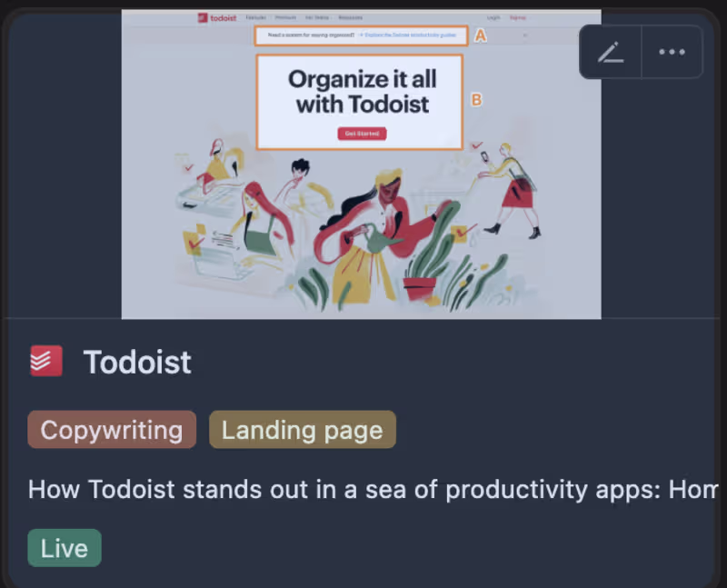Click the Features nav item in preview

tap(256, 17)
